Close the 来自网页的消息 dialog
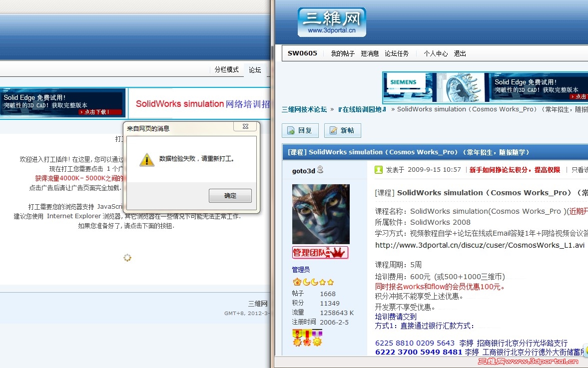The image size is (588, 368). (x=245, y=126)
